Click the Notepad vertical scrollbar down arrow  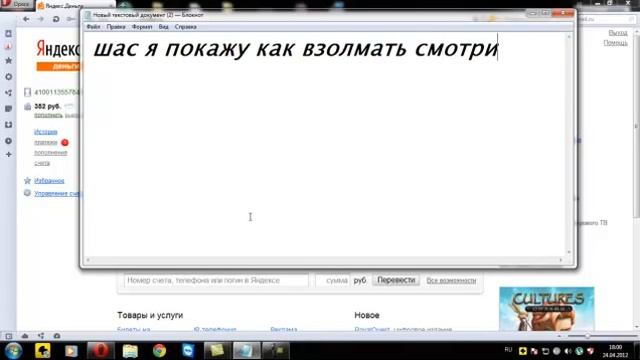[x=569, y=252]
